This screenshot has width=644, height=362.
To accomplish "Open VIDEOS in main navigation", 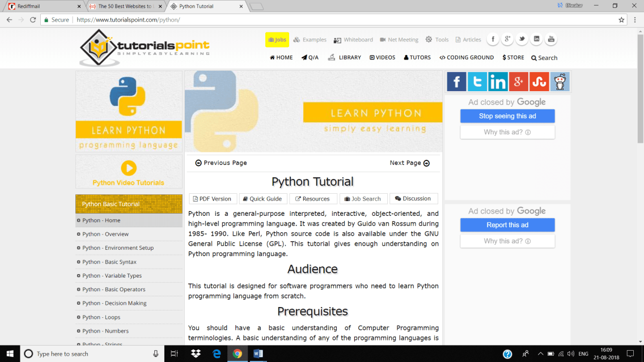I will [382, 57].
